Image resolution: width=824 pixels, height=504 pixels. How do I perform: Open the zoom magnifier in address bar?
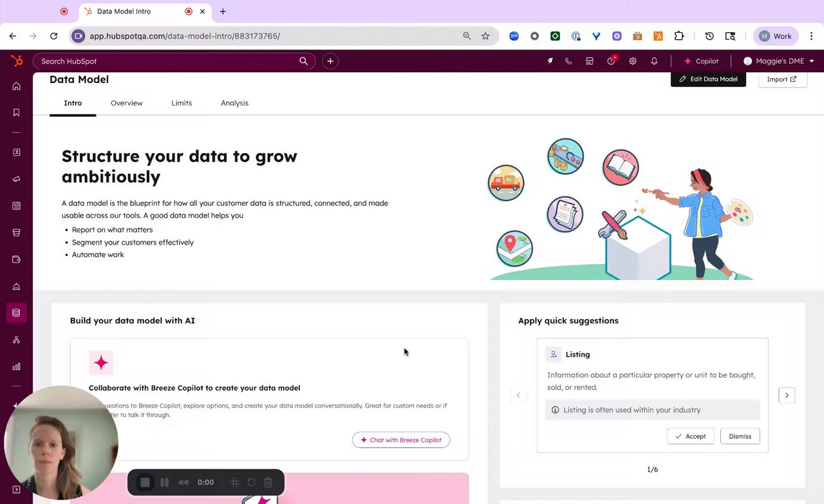467,36
